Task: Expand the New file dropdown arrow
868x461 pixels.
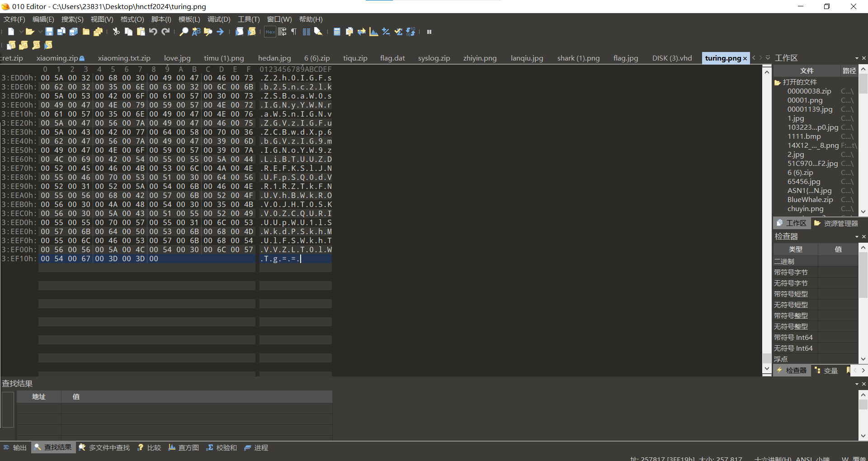Action: tap(21, 32)
